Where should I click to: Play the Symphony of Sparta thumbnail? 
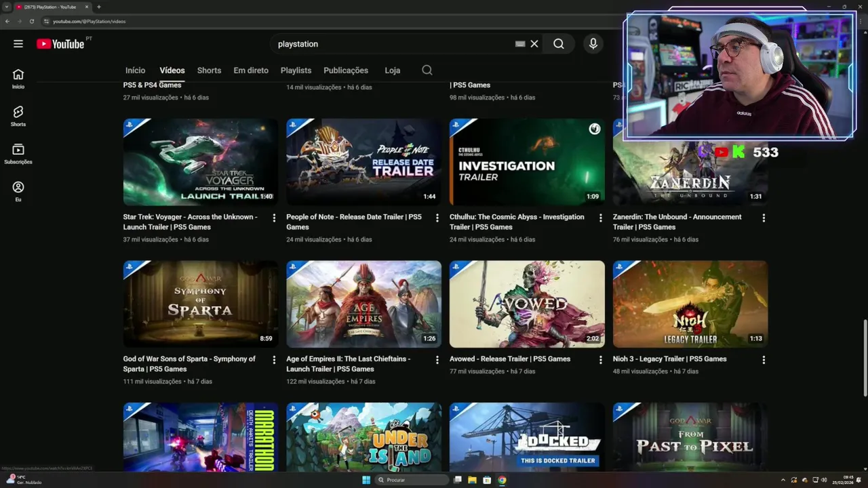coord(201,304)
